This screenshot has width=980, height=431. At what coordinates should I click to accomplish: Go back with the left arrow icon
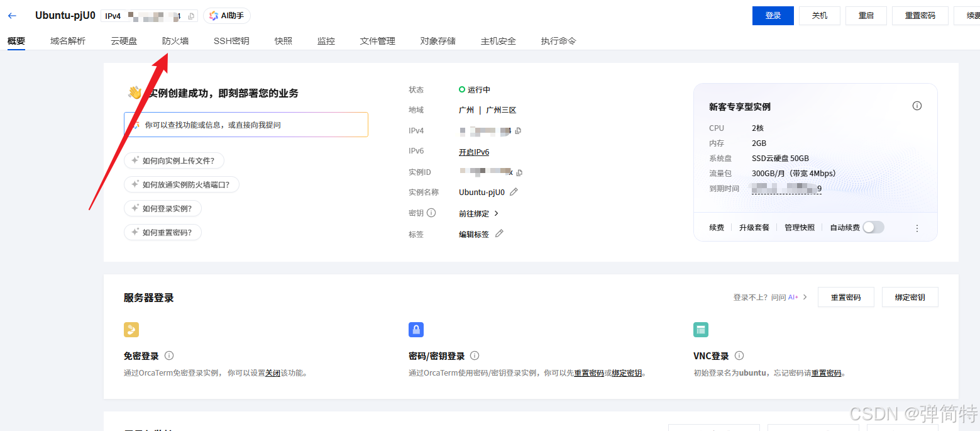click(12, 16)
